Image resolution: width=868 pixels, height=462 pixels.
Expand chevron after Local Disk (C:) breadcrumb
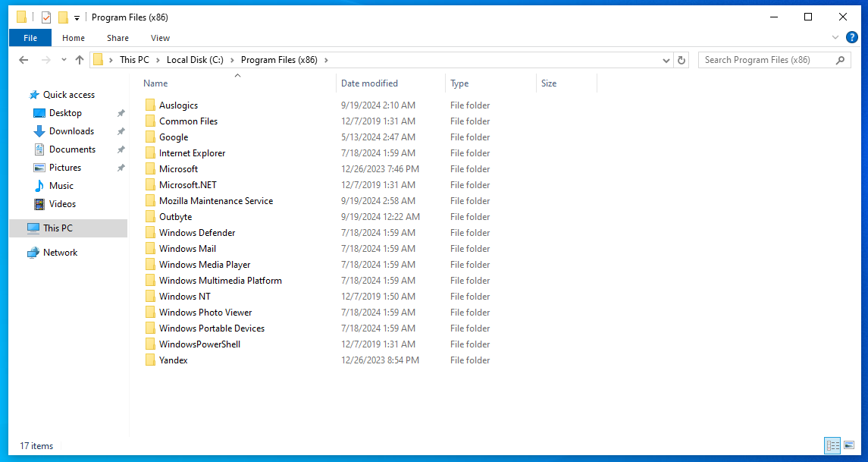[232, 60]
